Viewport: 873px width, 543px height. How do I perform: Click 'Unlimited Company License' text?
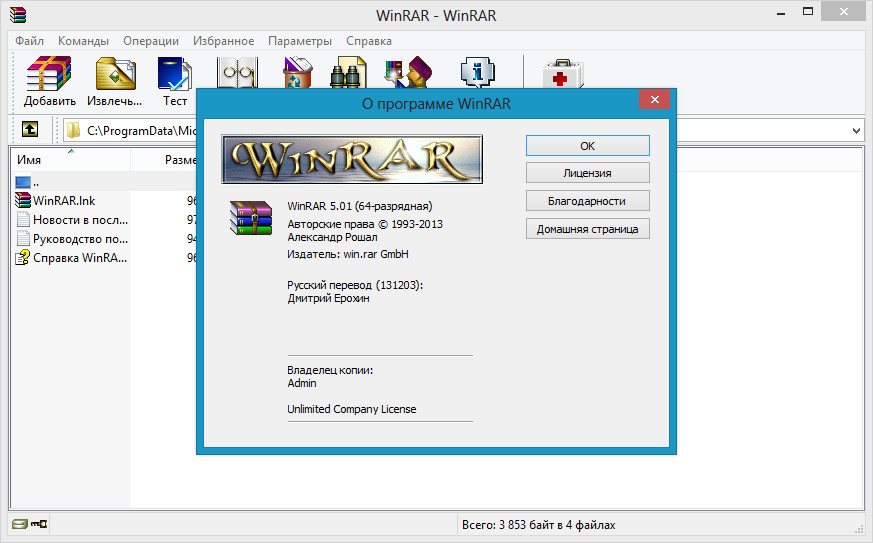click(x=351, y=409)
